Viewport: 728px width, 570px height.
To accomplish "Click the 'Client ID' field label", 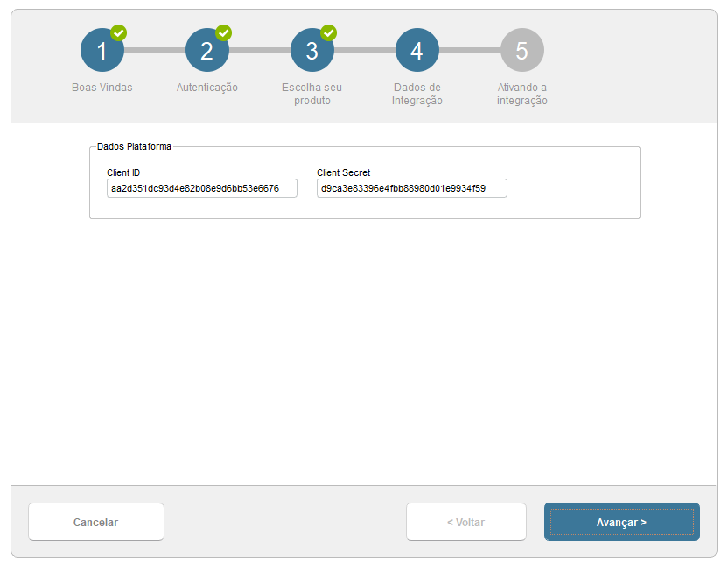I will pyautogui.click(x=123, y=172).
